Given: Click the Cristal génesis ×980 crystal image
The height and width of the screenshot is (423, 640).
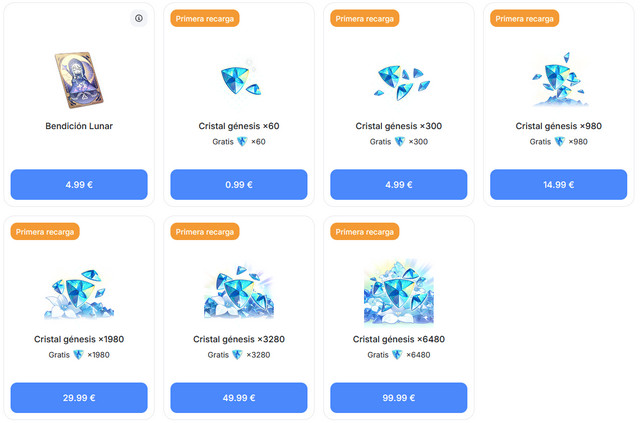Looking at the screenshot, I should [x=558, y=78].
